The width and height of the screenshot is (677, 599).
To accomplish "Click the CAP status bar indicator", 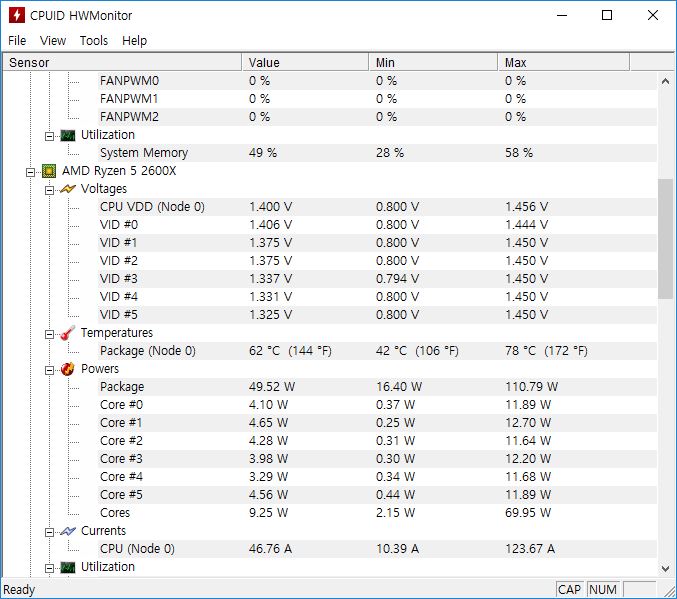I will coord(569,589).
